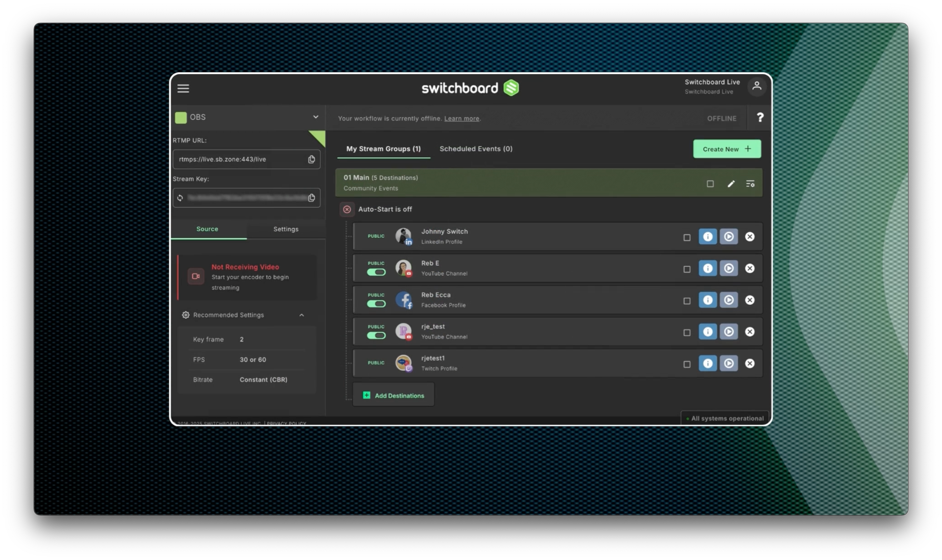Remove rje_test destination
Image resolution: width=942 pixels, height=560 pixels.
(750, 332)
